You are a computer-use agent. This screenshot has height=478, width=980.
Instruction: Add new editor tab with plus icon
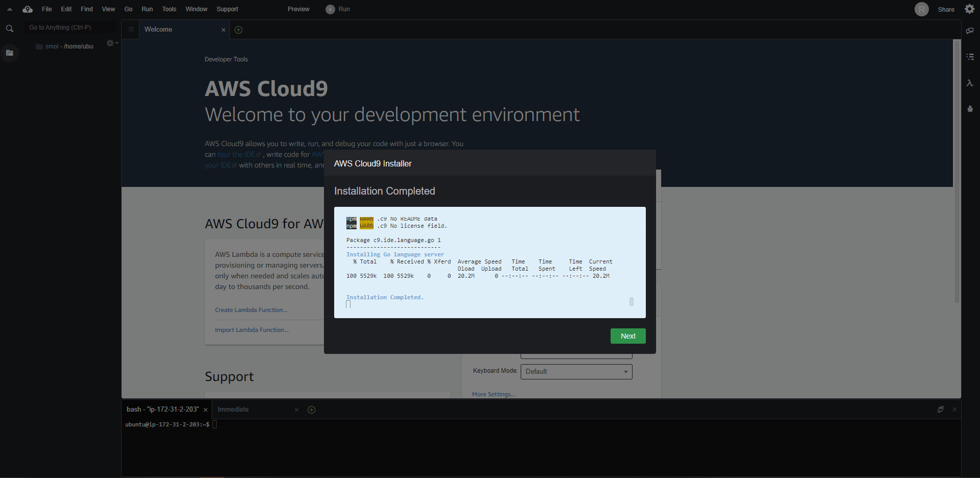[x=238, y=30]
